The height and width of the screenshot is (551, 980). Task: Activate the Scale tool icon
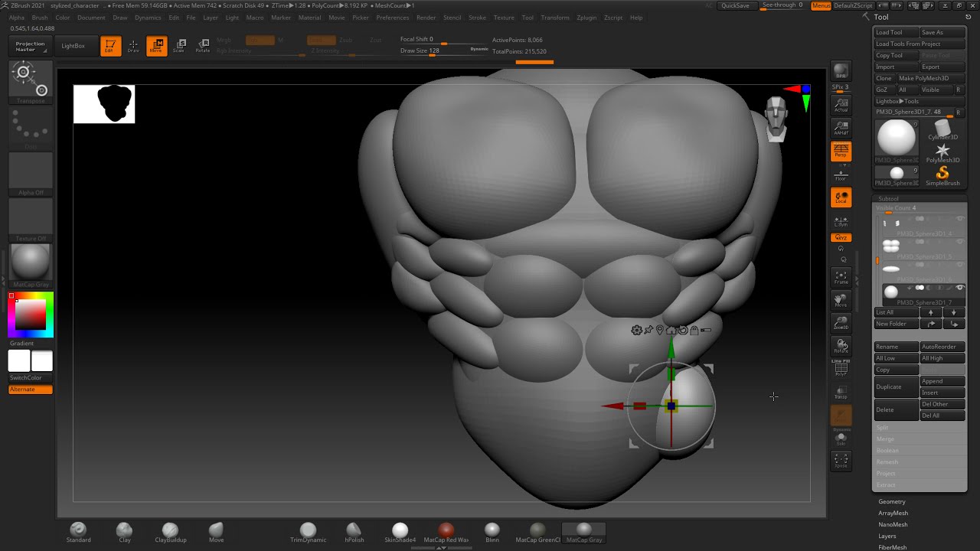click(x=179, y=46)
